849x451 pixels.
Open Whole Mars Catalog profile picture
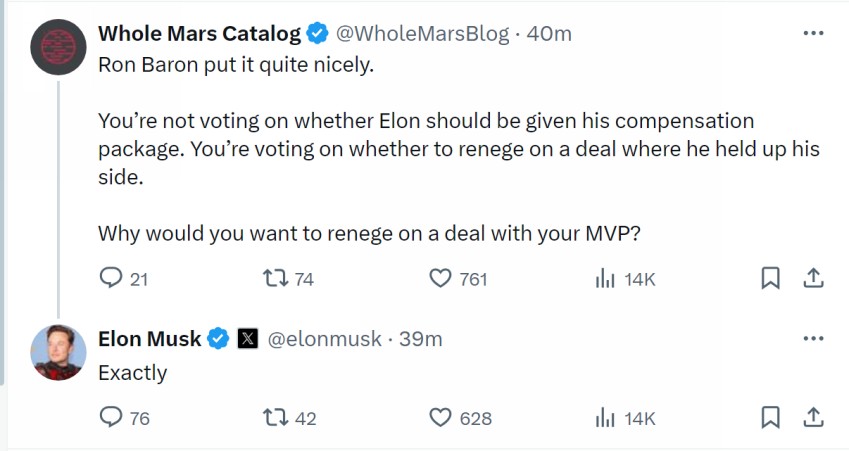click(59, 47)
